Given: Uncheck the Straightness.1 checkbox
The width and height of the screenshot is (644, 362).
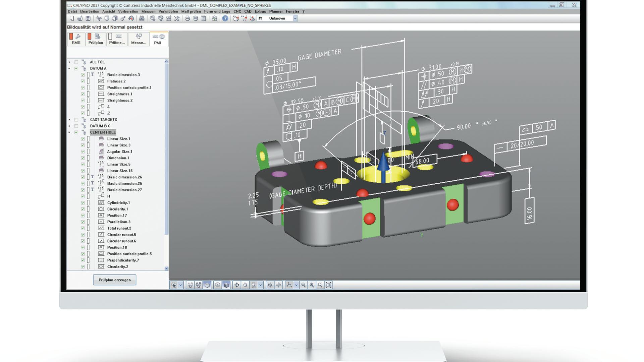Looking at the screenshot, I should click(x=83, y=94).
